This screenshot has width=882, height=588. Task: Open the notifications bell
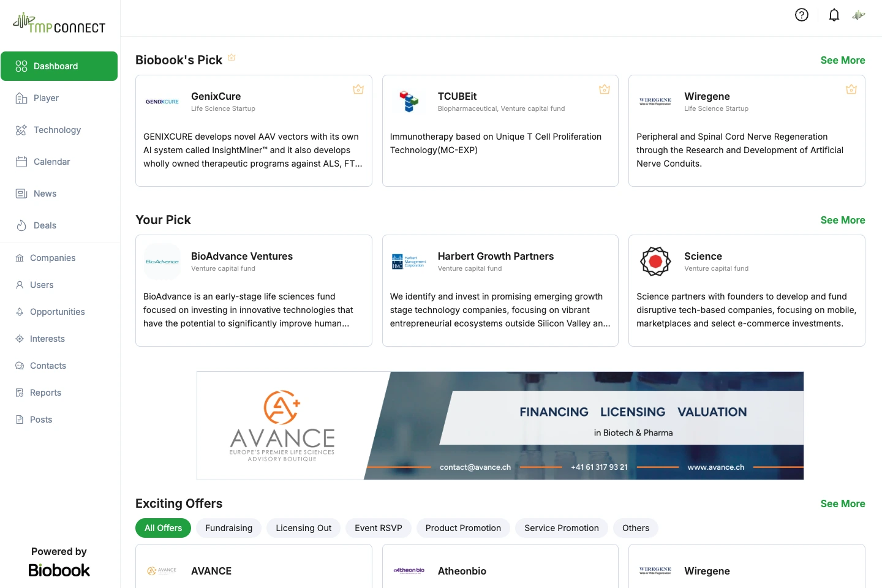[x=834, y=15]
